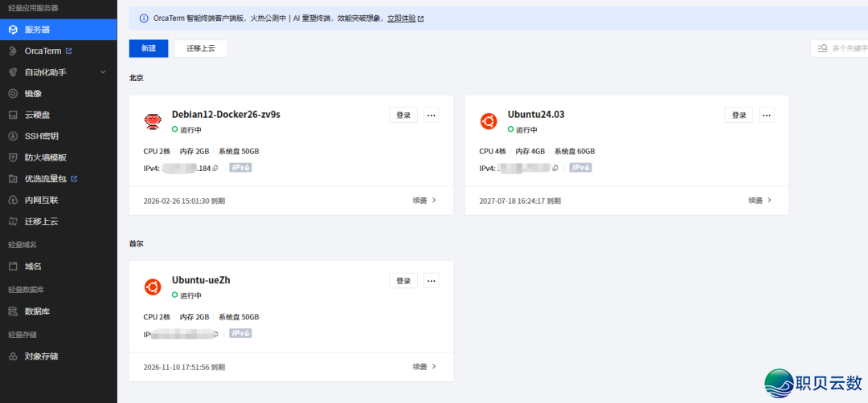Image resolution: width=868 pixels, height=403 pixels.
Task: Click the 迁移上云 button next to 新建
Action: pyautogui.click(x=201, y=48)
